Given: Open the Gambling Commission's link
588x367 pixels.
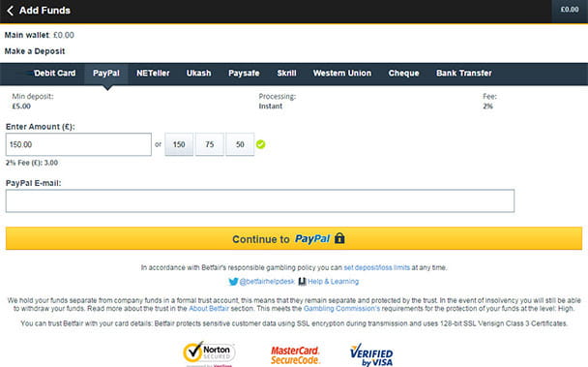Looking at the screenshot, I should pyautogui.click(x=341, y=308).
